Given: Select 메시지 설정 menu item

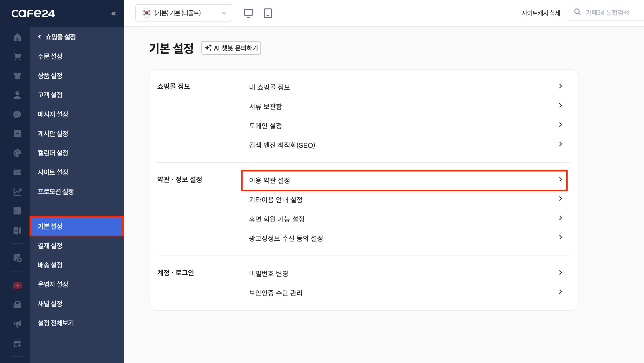Looking at the screenshot, I should (x=77, y=114).
